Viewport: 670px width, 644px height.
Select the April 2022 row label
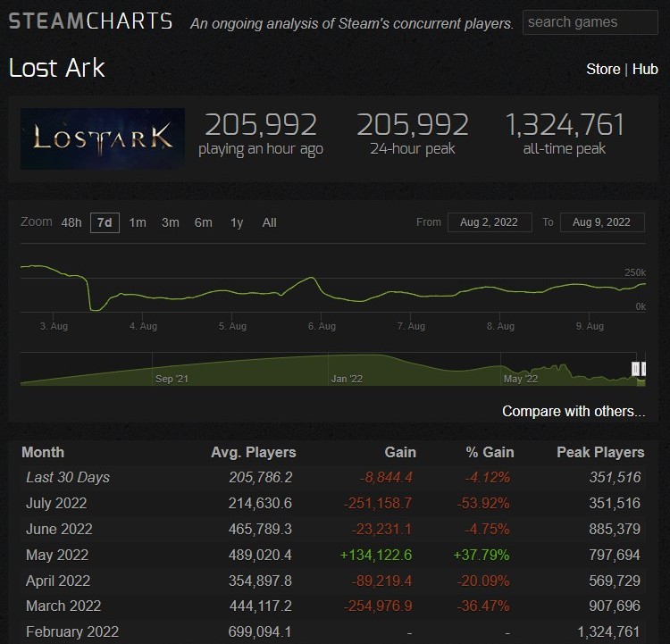58,581
